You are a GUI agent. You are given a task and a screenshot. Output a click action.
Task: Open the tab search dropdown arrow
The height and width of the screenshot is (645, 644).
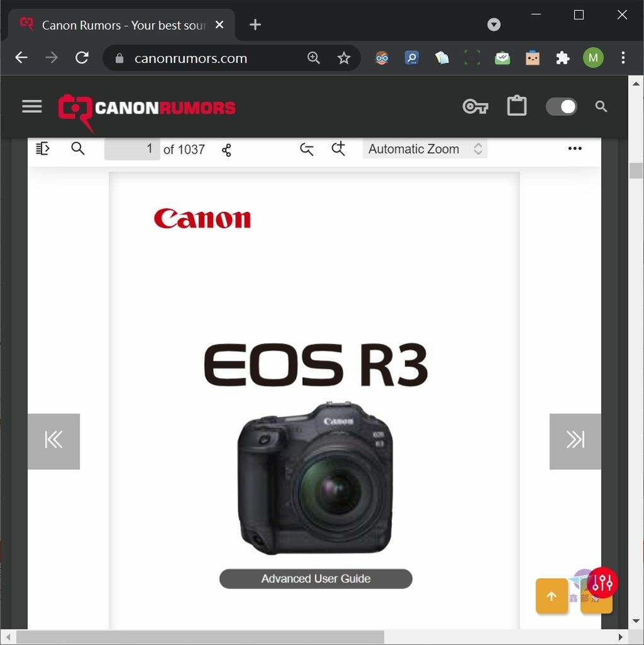(x=494, y=25)
